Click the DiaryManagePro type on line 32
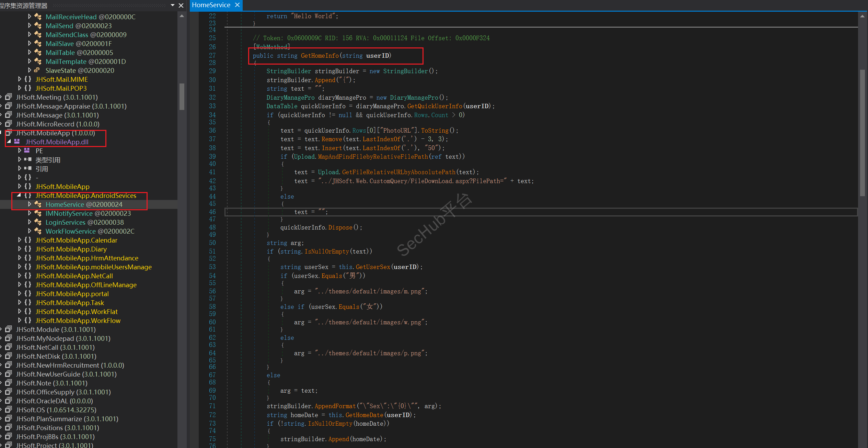This screenshot has height=448, width=868. [x=290, y=98]
